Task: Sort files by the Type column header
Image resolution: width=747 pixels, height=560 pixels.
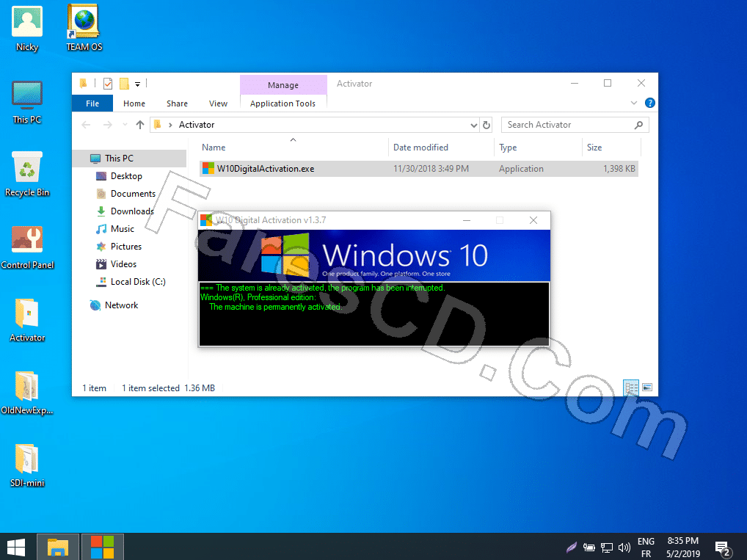Action: point(538,148)
